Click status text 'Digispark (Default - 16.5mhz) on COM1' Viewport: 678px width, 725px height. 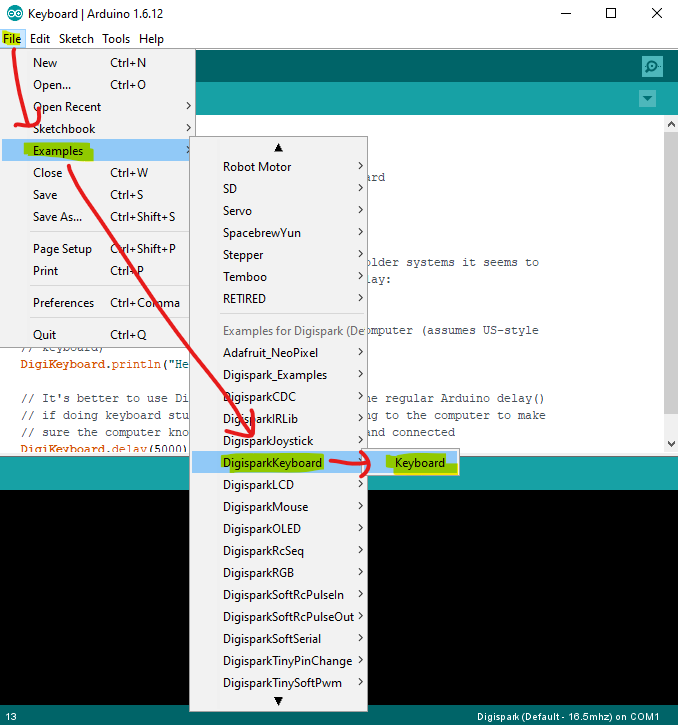568,717
